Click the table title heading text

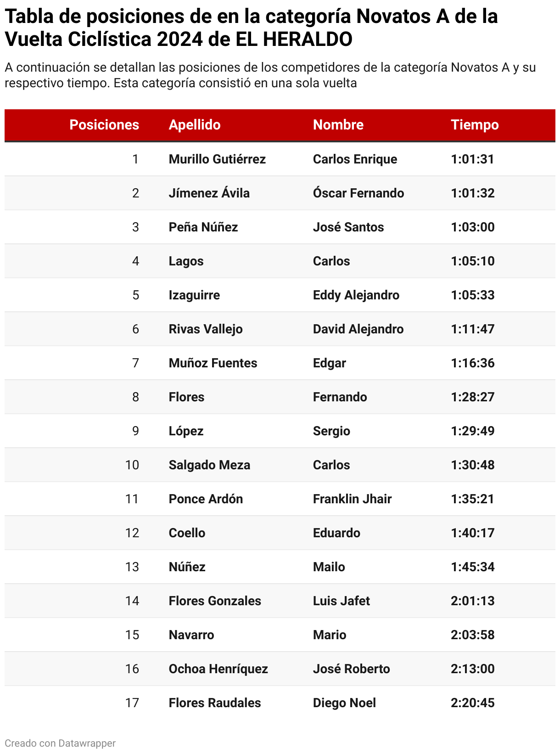tap(251, 28)
